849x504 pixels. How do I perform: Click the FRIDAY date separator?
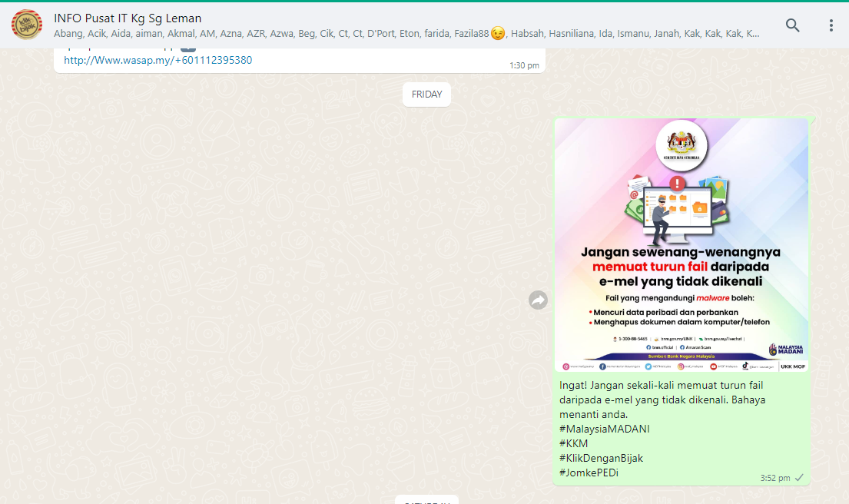click(426, 94)
